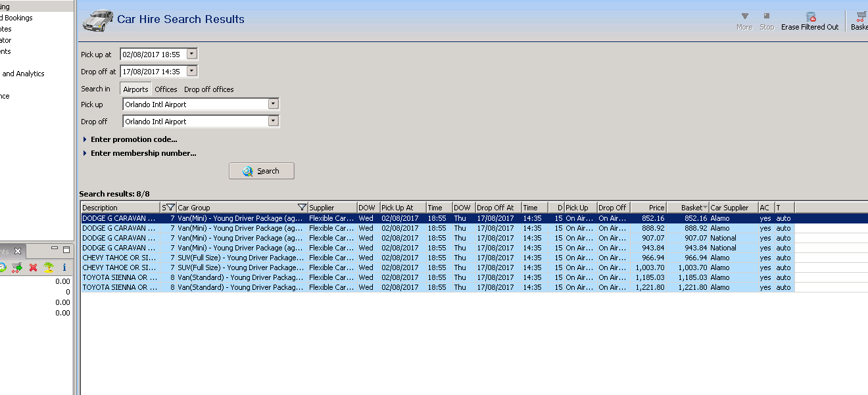Expand Enter membership number section

pos(139,153)
